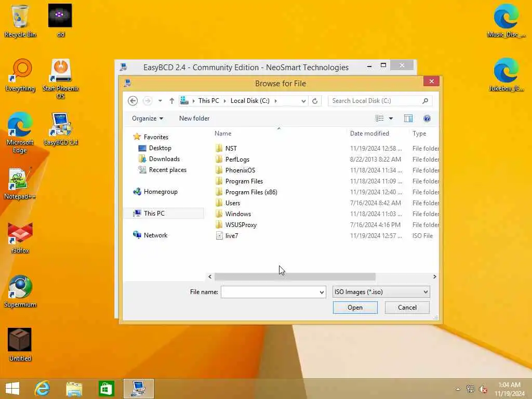Select the Recycle Bin desktop icon
The height and width of the screenshot is (399, 532).
(20, 21)
